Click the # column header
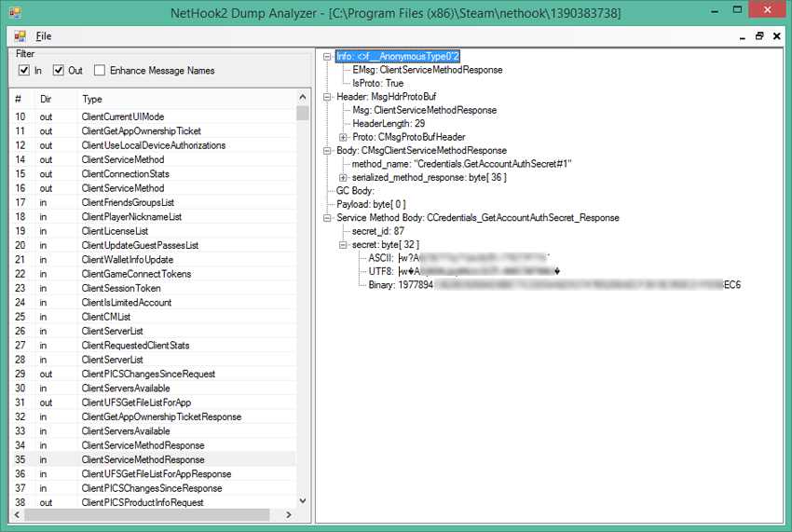Screen dimensions: 792x532 pyautogui.click(x=22, y=99)
